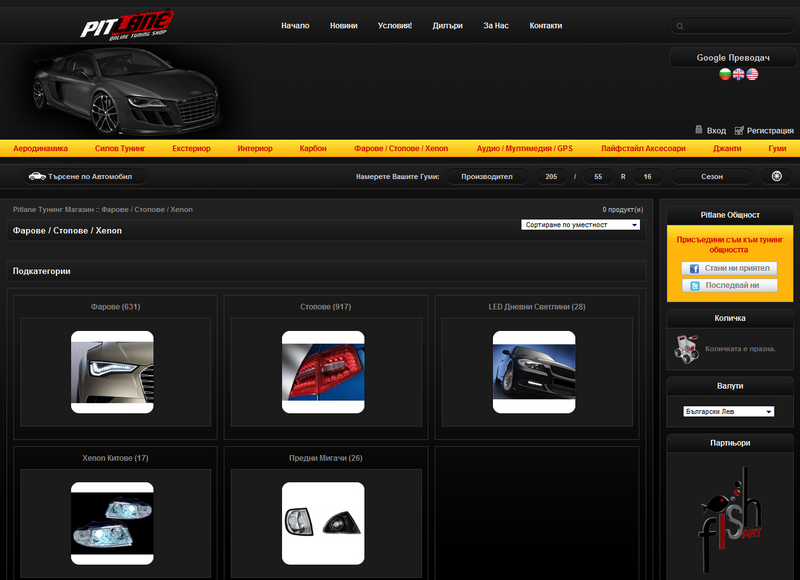Open the Карбон category

pyautogui.click(x=313, y=148)
